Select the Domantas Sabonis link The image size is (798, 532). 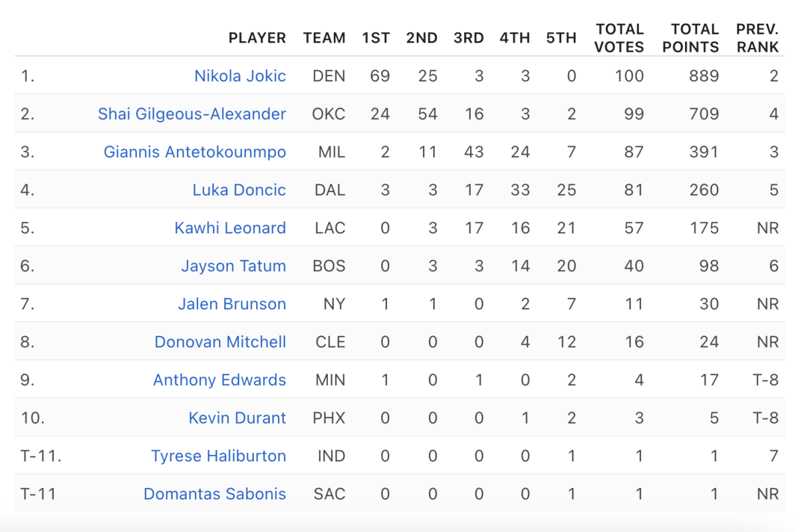click(215, 493)
